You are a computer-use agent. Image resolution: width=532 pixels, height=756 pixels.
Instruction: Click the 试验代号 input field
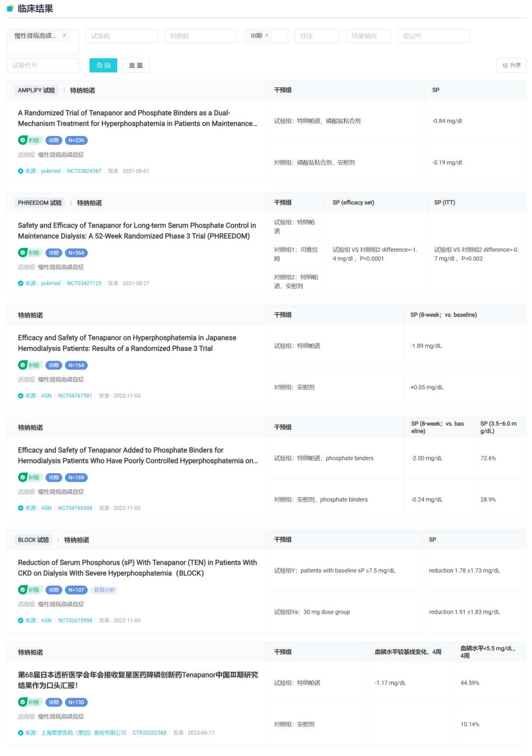pyautogui.click(x=42, y=66)
